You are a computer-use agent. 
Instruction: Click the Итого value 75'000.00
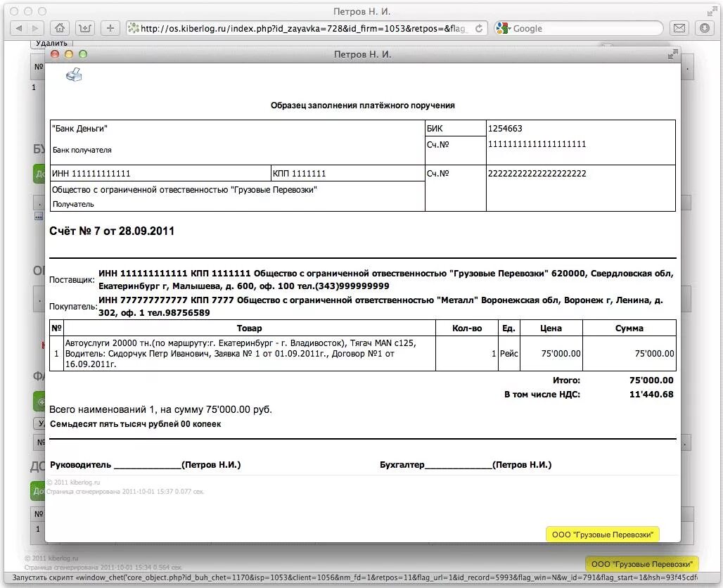click(x=651, y=381)
